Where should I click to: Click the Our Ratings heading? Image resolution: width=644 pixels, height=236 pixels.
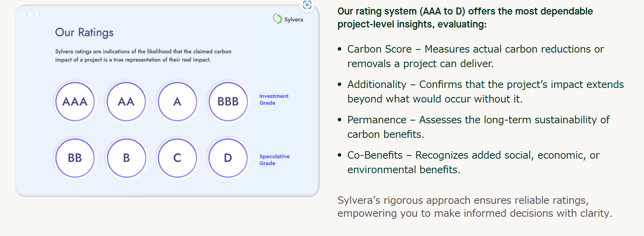[x=84, y=32]
